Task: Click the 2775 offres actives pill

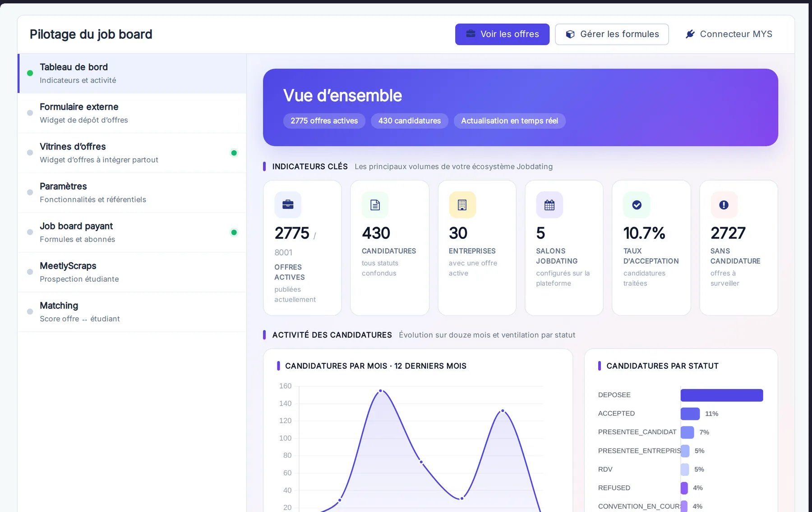Action: point(324,121)
